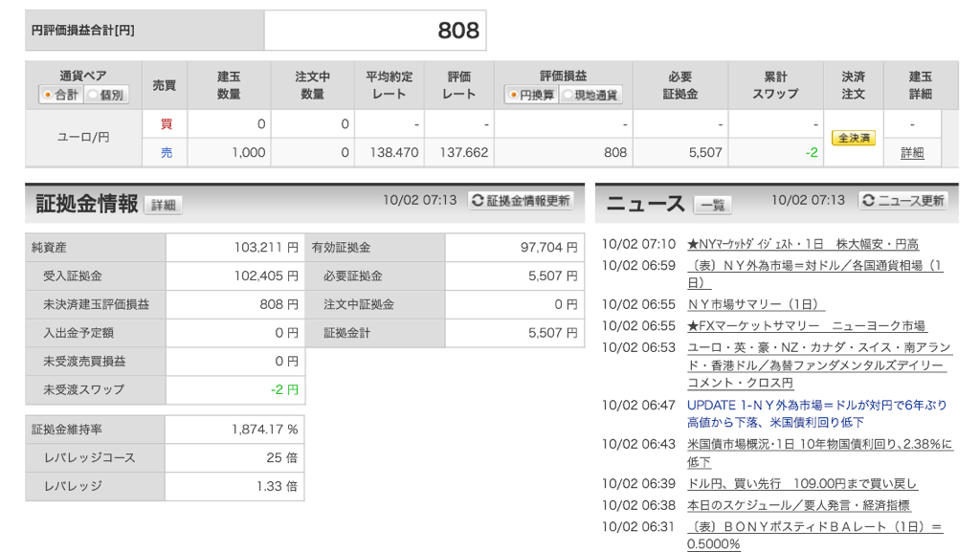Open the NY市場サマリー(1日) news link
This screenshot has height=552, width=980.
tap(755, 304)
